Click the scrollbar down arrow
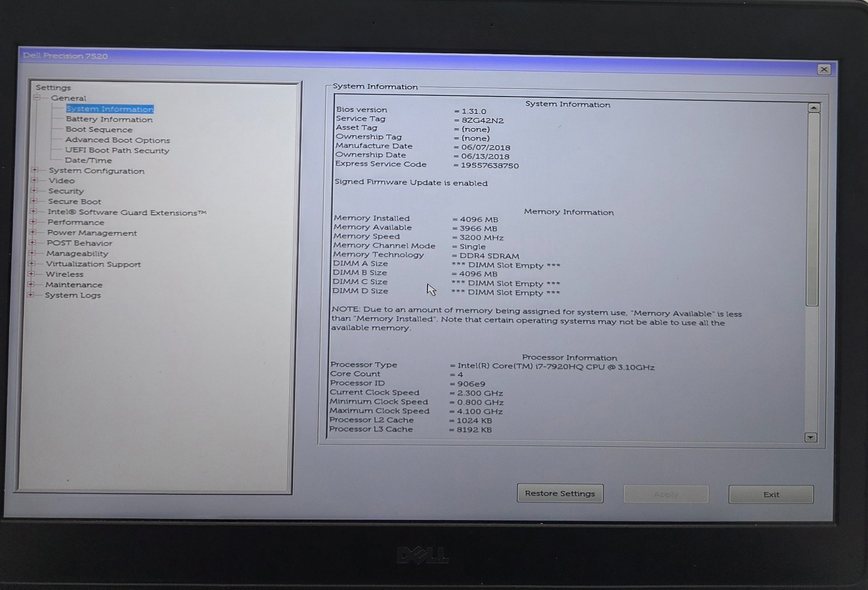This screenshot has height=590, width=868. tap(810, 437)
